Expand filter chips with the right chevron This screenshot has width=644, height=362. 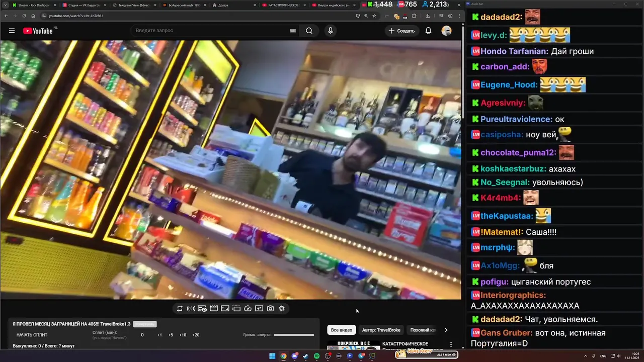(x=446, y=330)
